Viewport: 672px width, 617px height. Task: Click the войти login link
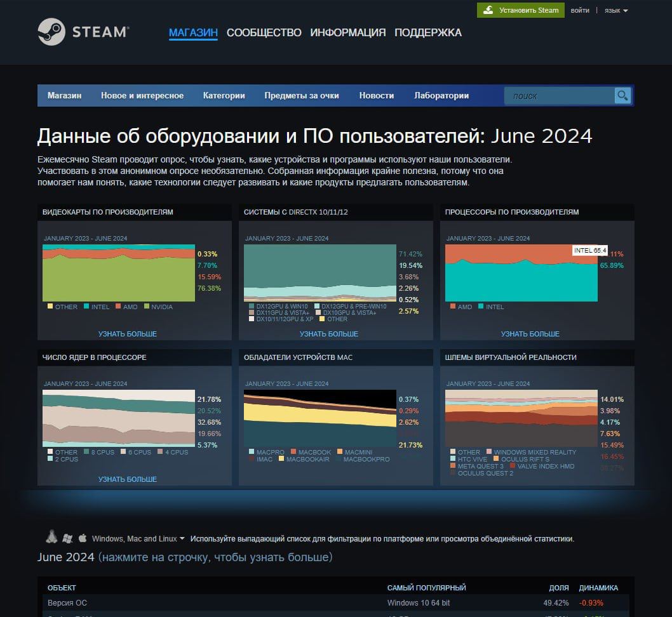(580, 11)
